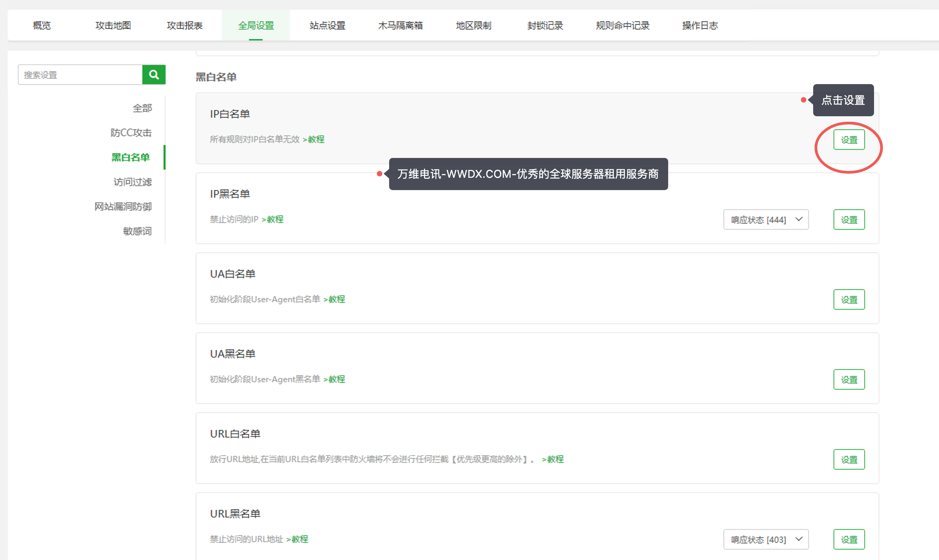Screen dimensions: 939x560
Task: Open the 响应状态 [444] dropdown
Action: (x=766, y=219)
